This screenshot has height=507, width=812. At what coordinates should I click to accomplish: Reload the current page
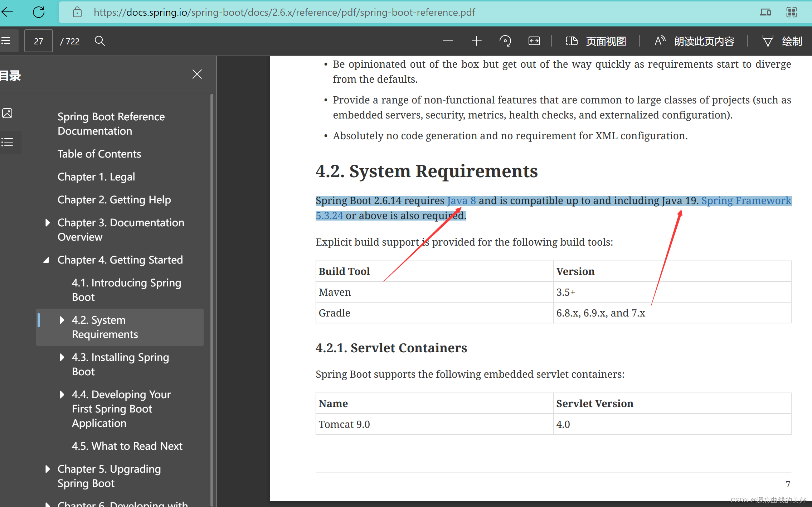[x=39, y=12]
